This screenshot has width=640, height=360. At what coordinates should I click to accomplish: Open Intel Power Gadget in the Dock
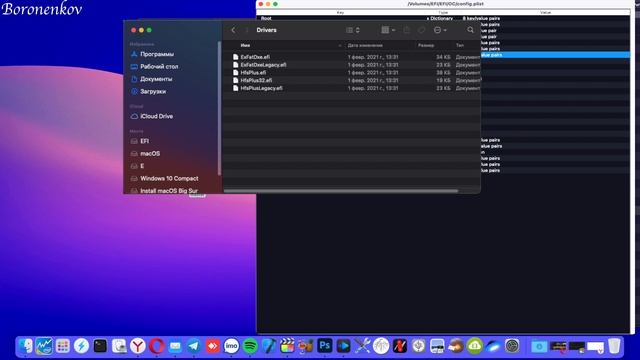click(x=44, y=346)
